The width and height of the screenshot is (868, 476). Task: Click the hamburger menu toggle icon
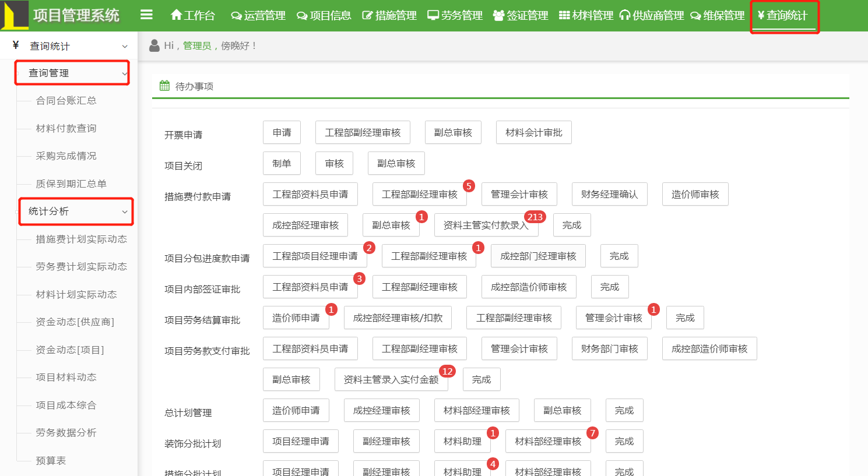click(x=146, y=15)
